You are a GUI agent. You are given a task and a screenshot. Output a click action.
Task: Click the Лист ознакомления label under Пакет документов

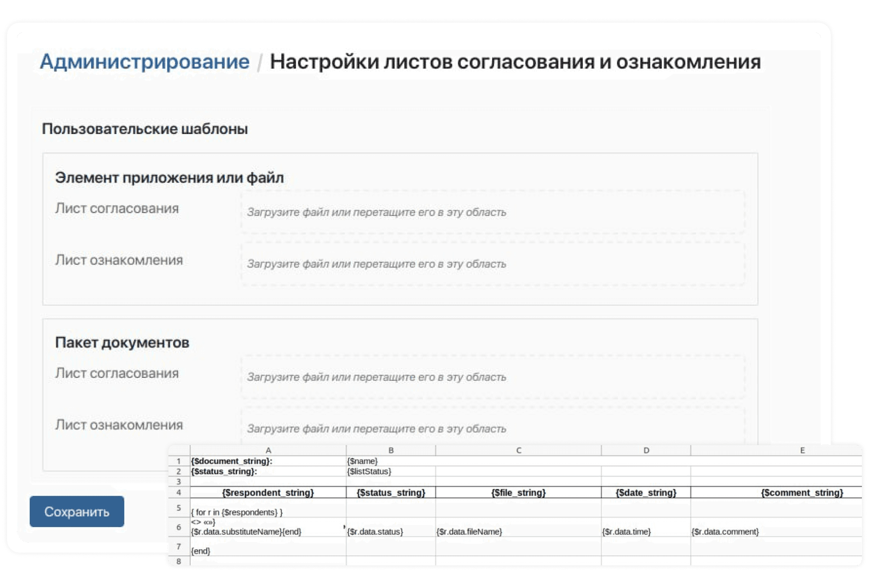click(x=119, y=425)
